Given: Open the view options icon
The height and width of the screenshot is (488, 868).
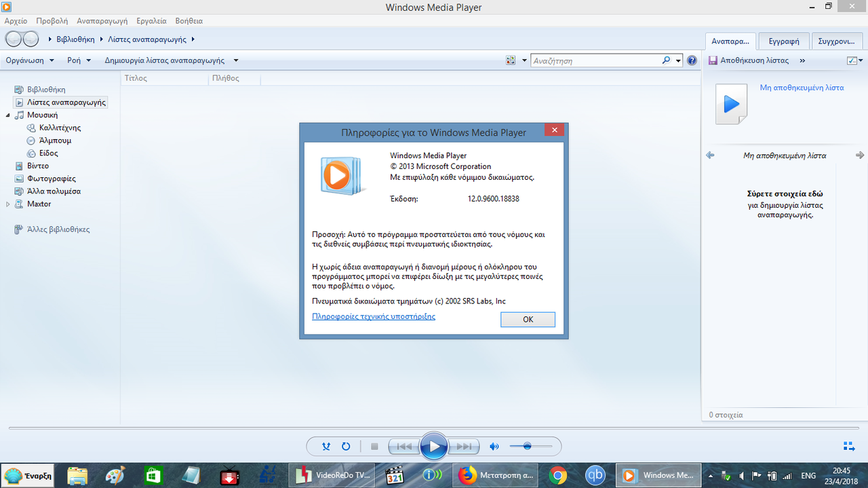Looking at the screenshot, I should point(511,60).
